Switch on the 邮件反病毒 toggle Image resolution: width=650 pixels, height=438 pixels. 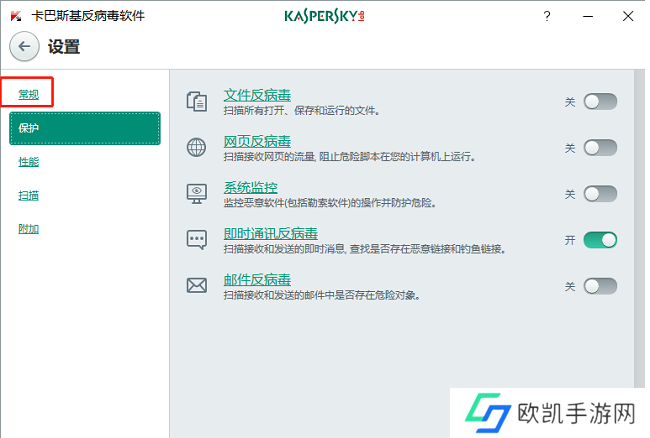pyautogui.click(x=600, y=286)
